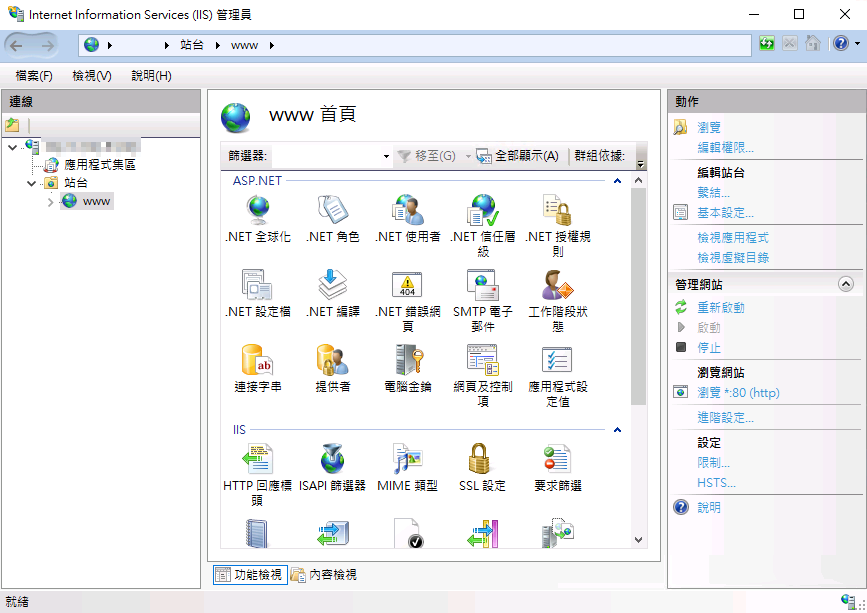Image resolution: width=867 pixels, height=613 pixels.
Task: Open the .NET 角色 feature
Action: pos(333,219)
